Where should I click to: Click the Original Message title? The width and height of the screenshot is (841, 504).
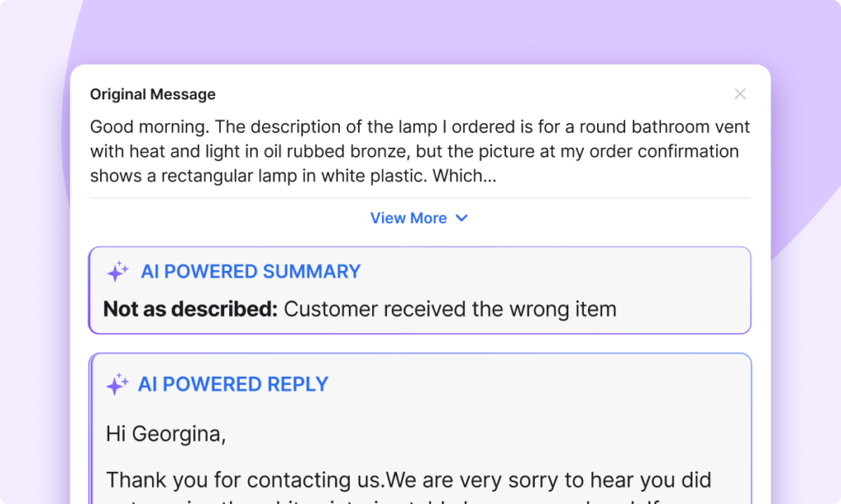tap(153, 94)
